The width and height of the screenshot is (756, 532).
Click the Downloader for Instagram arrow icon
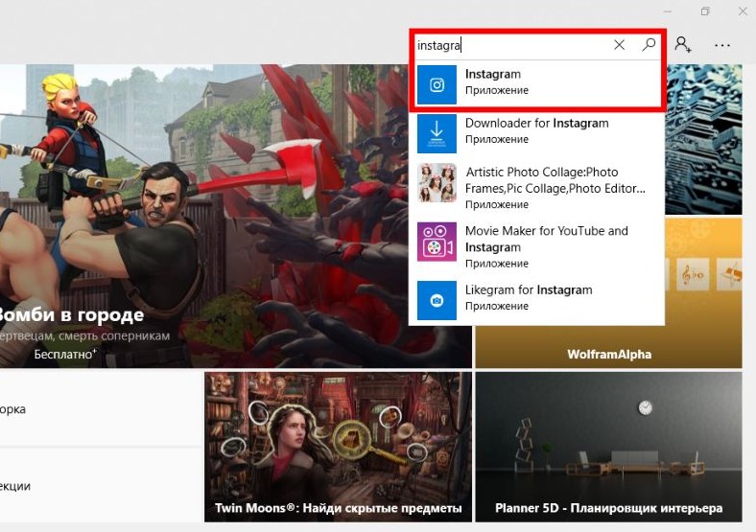click(437, 133)
